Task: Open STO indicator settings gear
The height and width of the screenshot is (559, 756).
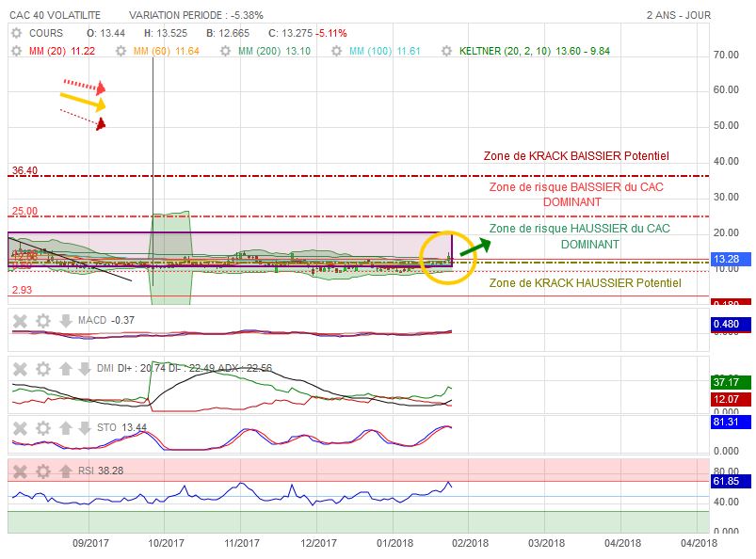Action: (x=43, y=428)
